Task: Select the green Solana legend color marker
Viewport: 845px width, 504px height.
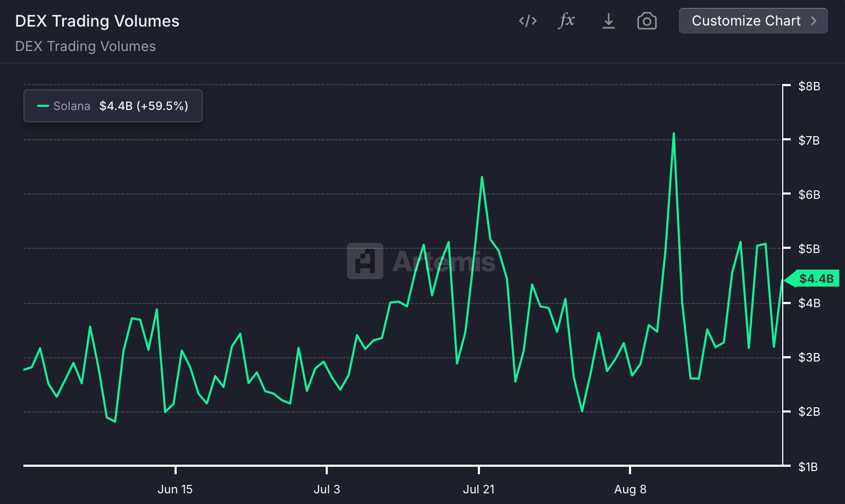Action: [x=43, y=106]
